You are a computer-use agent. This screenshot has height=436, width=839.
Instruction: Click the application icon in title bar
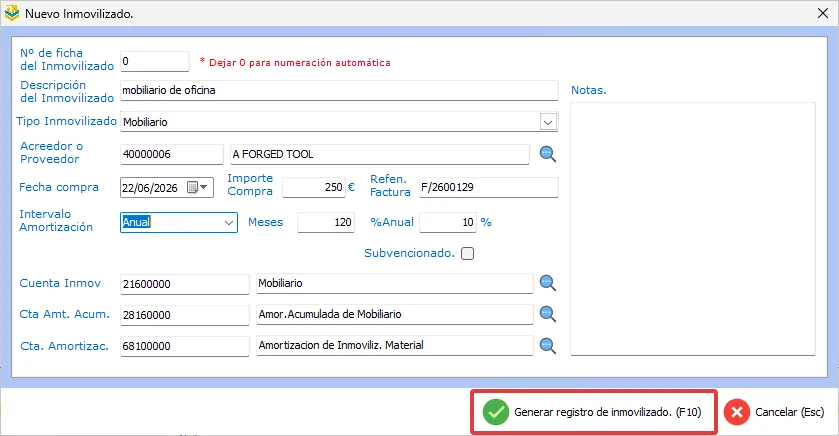(12, 13)
